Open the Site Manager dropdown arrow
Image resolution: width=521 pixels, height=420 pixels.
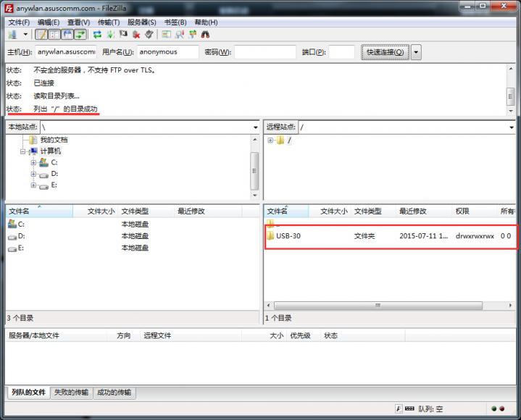tap(25, 35)
